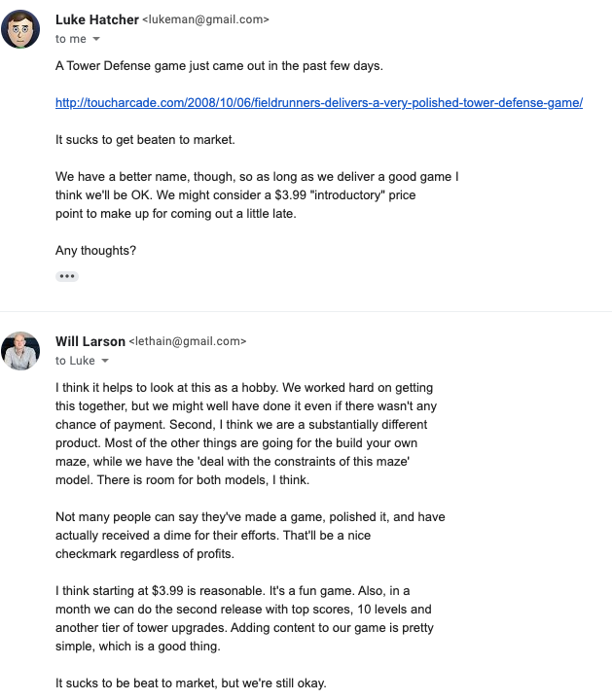Click the "Any thoughts?" line
This screenshot has width=612, height=700.
tap(95, 251)
